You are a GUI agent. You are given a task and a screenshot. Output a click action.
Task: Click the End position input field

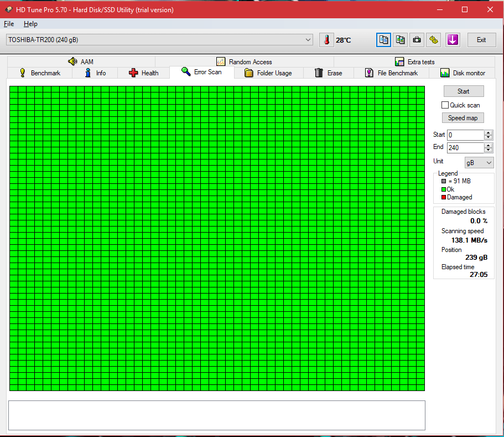pos(465,148)
